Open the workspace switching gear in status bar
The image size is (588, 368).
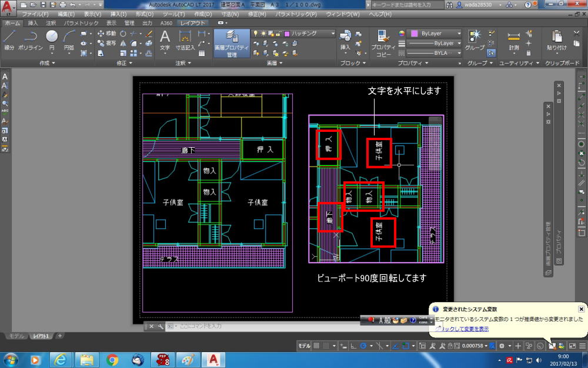pyautogui.click(x=502, y=346)
